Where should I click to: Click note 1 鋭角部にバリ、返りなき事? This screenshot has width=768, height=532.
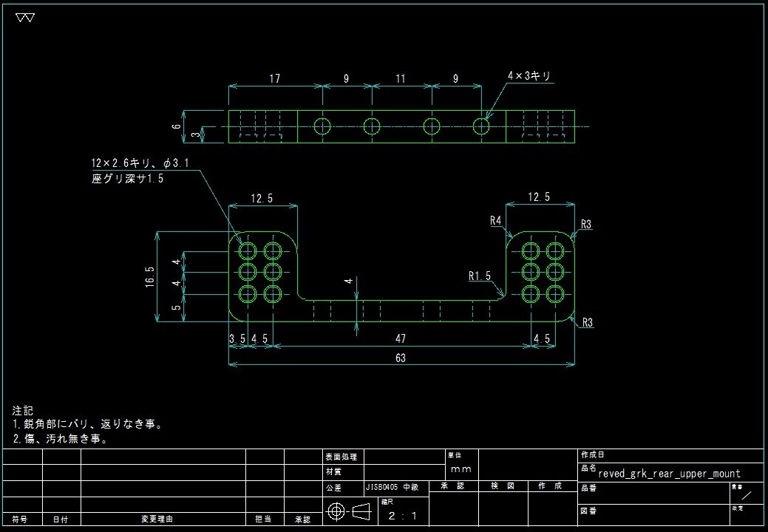[87, 424]
